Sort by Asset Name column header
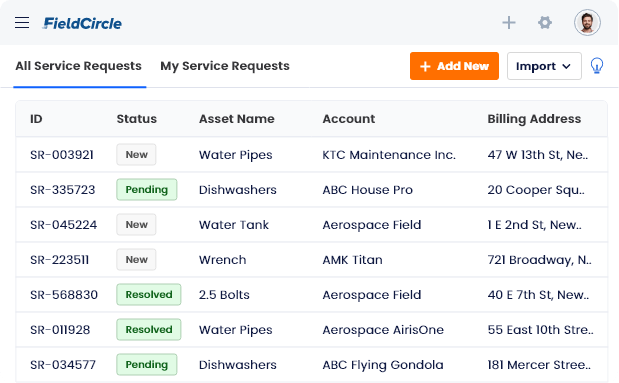Image resolution: width=619 pixels, height=383 pixels. [236, 119]
